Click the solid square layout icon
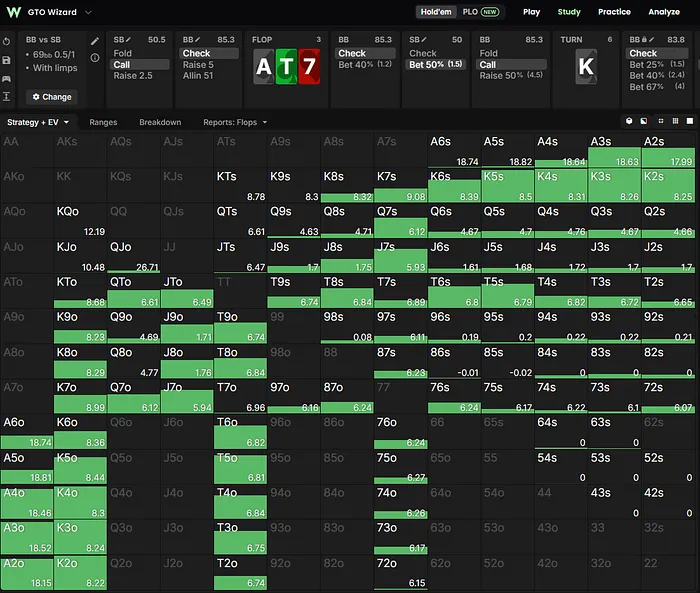700x593 pixels. tap(690, 121)
